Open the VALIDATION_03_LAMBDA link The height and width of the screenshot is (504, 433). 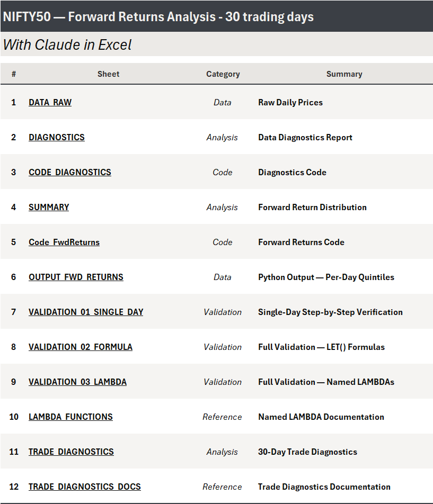click(77, 382)
